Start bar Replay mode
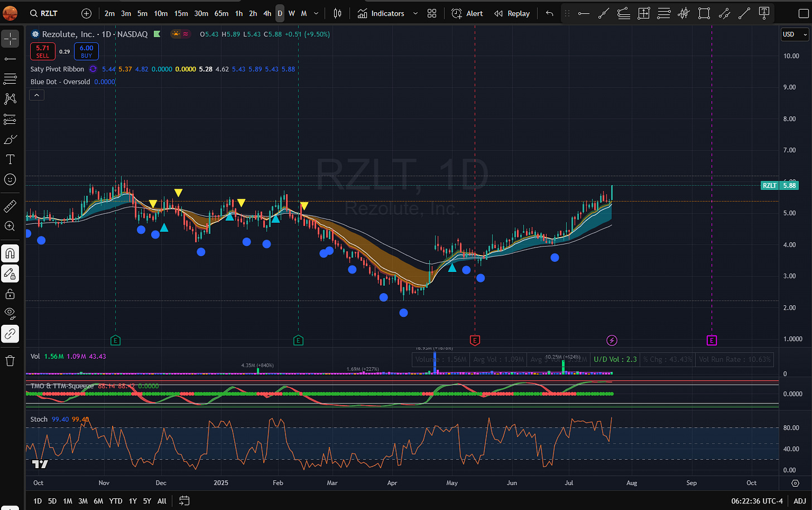 pyautogui.click(x=512, y=13)
